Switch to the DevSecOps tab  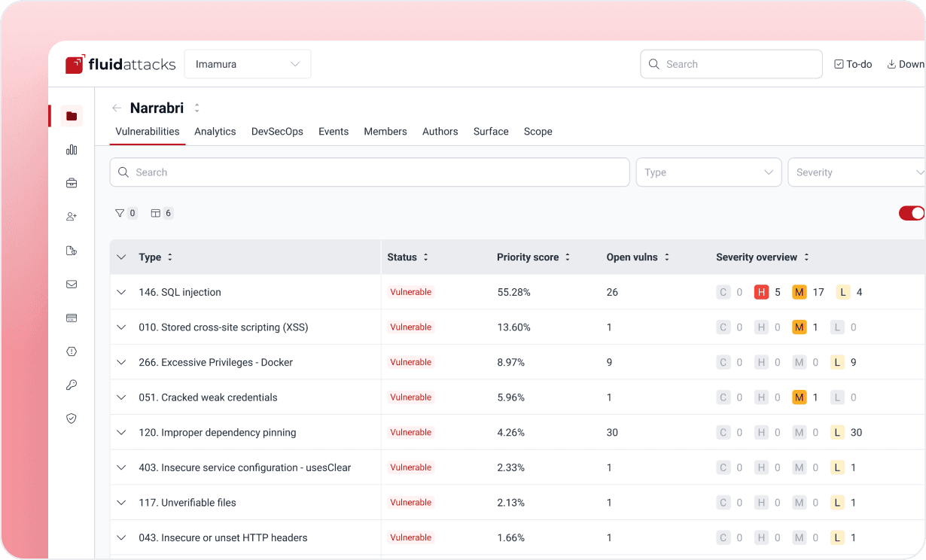coord(277,132)
